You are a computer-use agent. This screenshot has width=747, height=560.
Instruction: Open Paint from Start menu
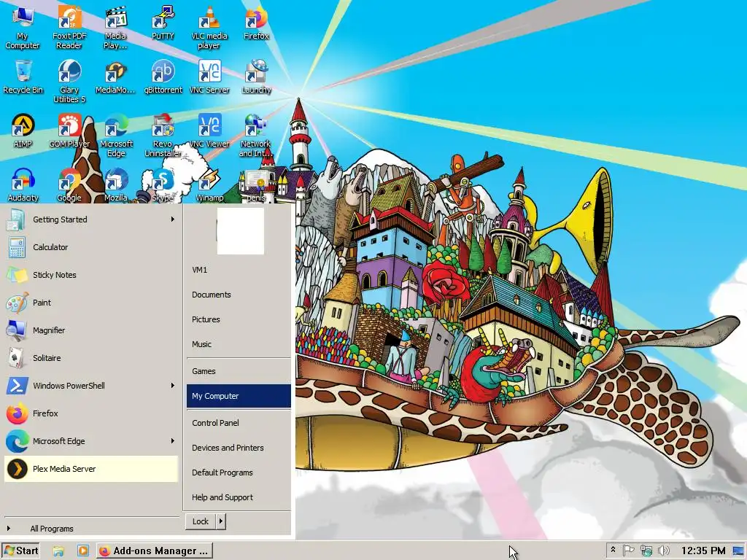click(x=90, y=303)
